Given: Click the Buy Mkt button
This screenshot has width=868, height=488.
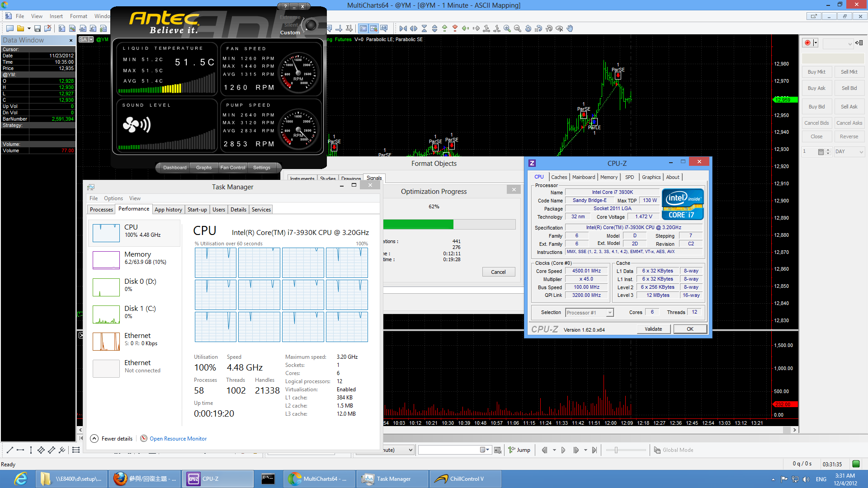Looking at the screenshot, I should pos(816,72).
